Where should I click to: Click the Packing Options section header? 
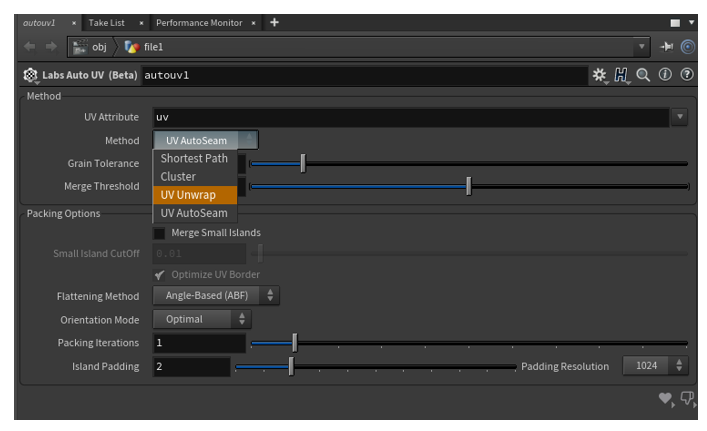click(64, 214)
